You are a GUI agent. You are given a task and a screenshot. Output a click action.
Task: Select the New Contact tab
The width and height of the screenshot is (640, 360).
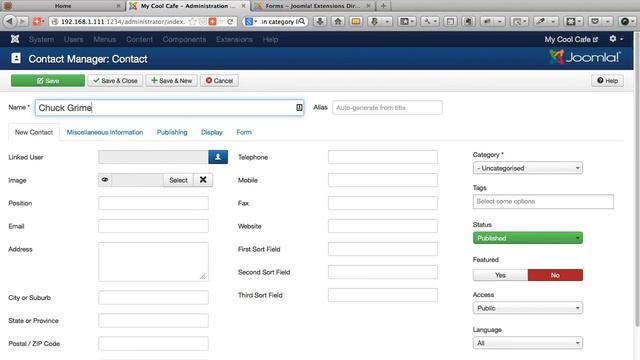[34, 132]
